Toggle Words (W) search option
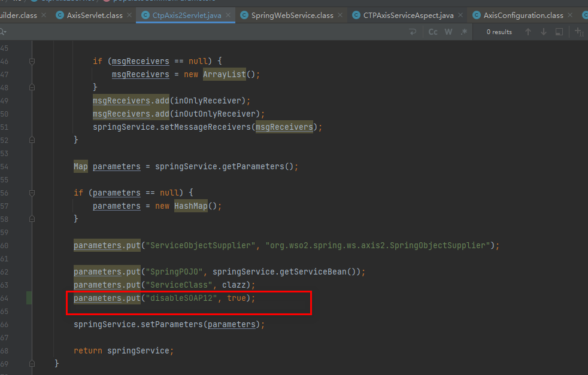Viewport: 588px width, 375px height. (x=448, y=32)
